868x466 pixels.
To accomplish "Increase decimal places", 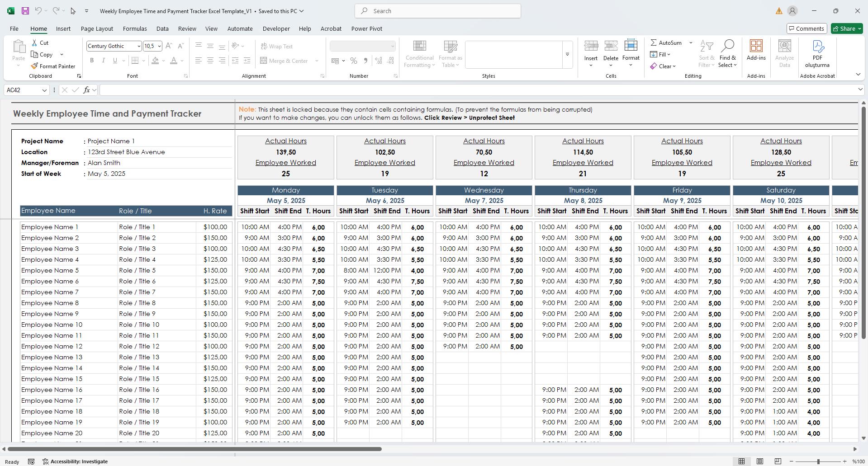I will coord(379,61).
